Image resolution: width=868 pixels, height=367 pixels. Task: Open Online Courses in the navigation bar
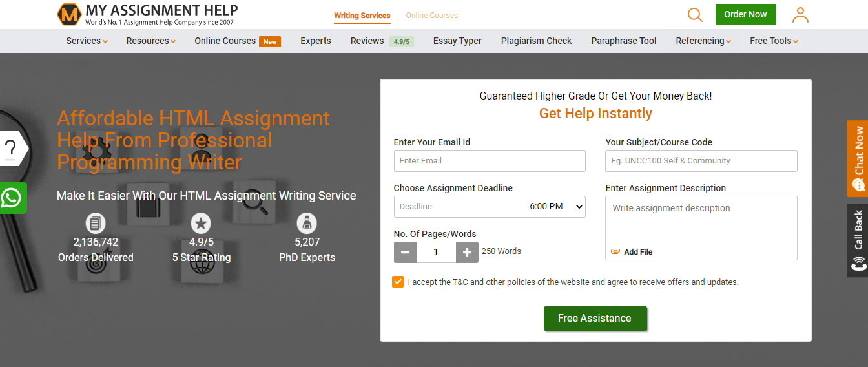tap(225, 41)
